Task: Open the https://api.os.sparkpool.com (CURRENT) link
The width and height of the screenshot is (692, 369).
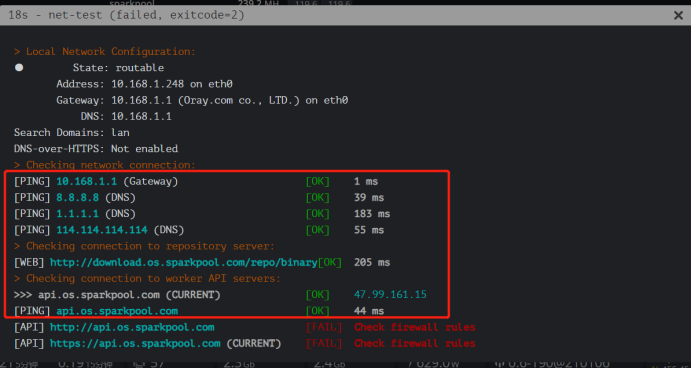Action: pos(165,343)
